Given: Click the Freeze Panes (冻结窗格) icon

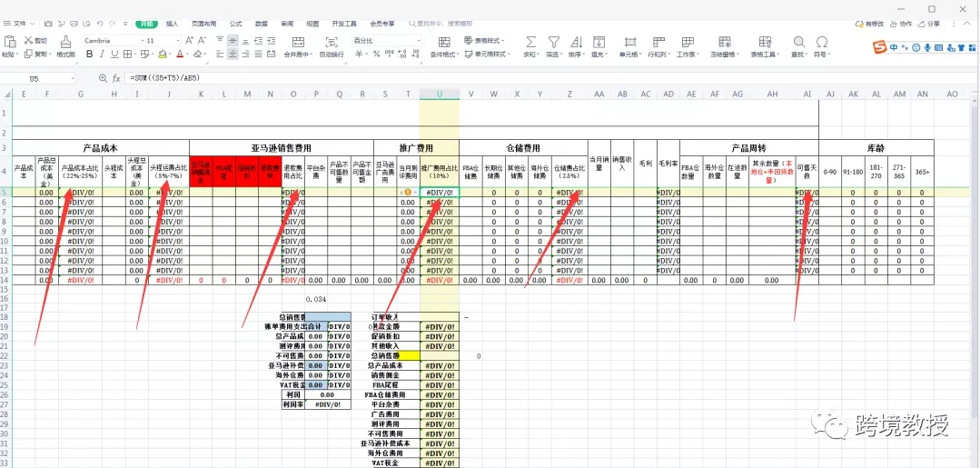Looking at the screenshot, I should 725,42.
